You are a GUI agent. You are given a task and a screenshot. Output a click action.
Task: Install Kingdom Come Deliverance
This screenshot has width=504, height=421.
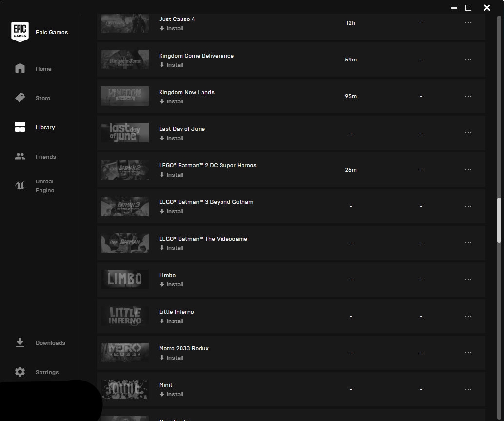point(172,65)
